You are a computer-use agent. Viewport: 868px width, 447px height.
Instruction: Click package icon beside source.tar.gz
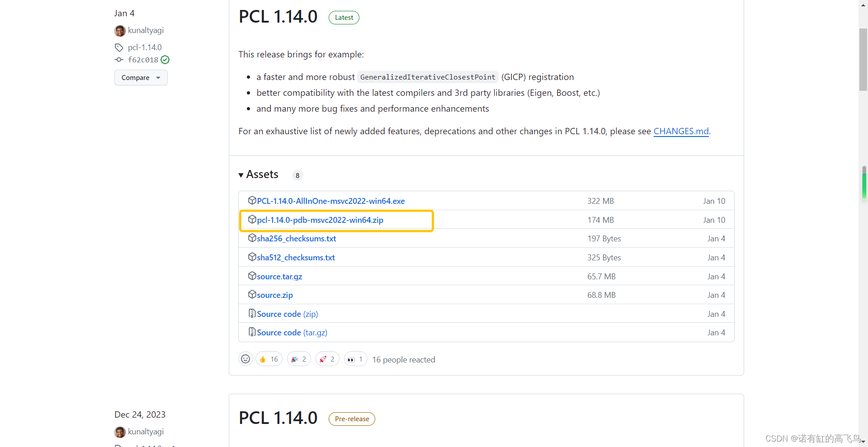[x=252, y=276]
